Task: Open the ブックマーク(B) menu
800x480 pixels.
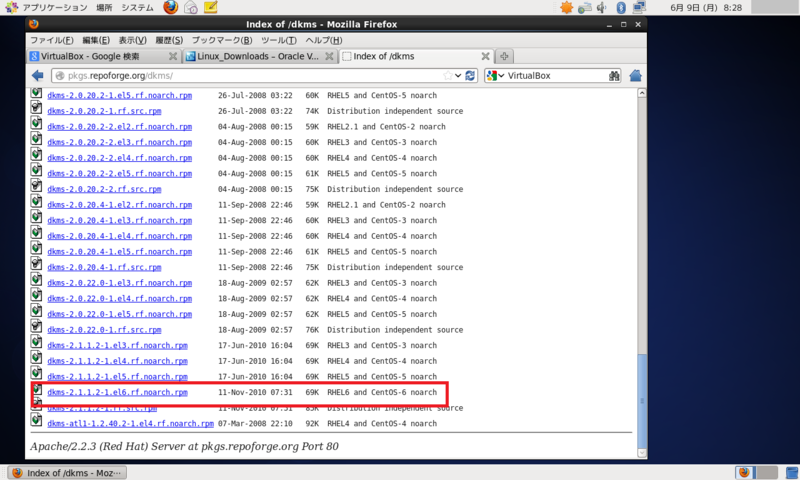Action: (x=222, y=40)
